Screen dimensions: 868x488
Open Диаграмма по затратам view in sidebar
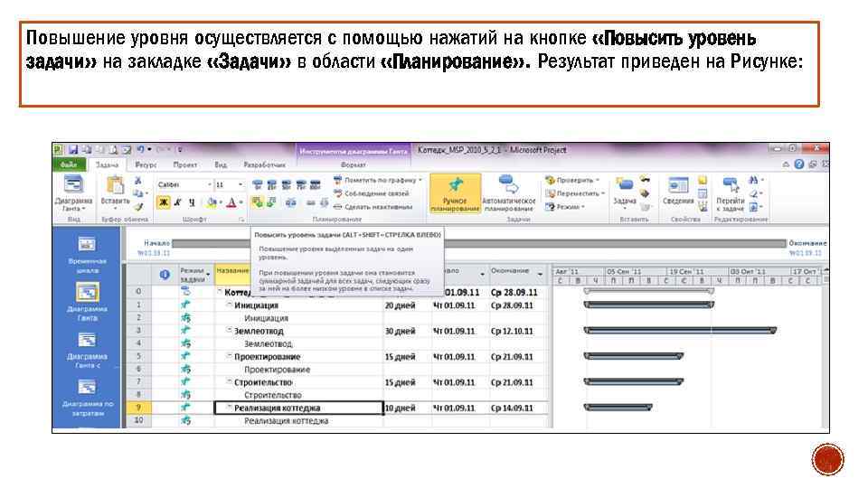click(x=87, y=398)
